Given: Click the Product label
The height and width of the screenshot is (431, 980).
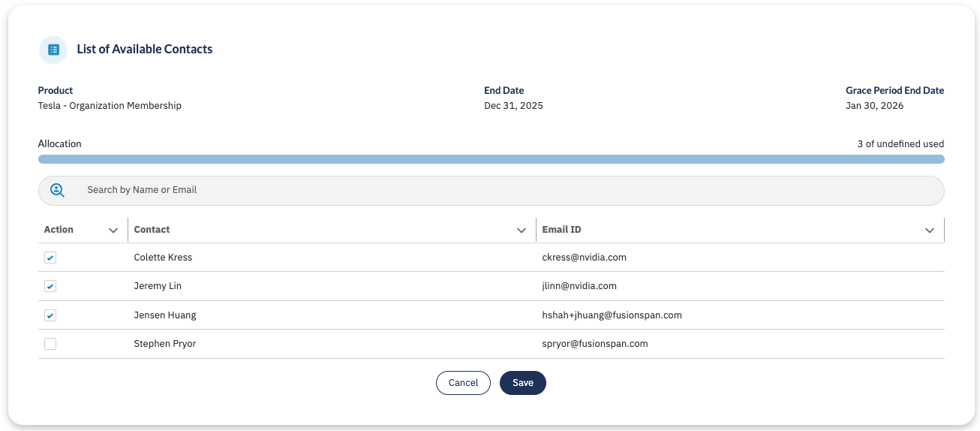Looking at the screenshot, I should pyautogui.click(x=56, y=91).
